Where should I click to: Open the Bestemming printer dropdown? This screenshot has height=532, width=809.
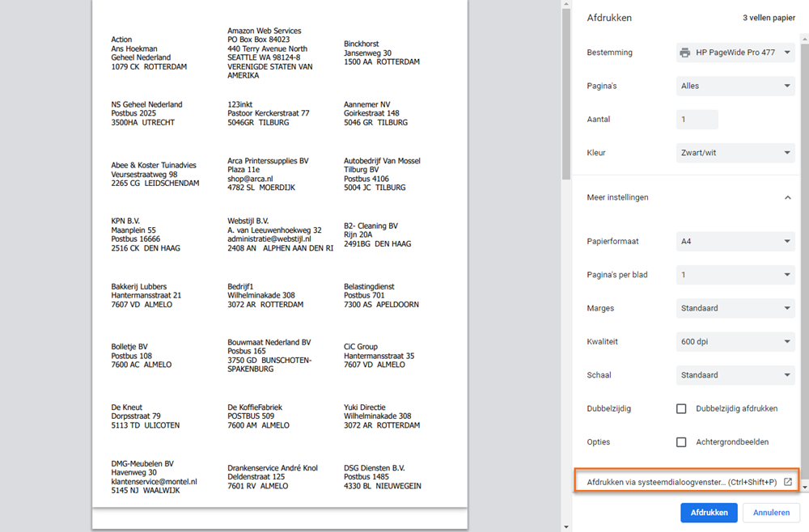point(735,53)
